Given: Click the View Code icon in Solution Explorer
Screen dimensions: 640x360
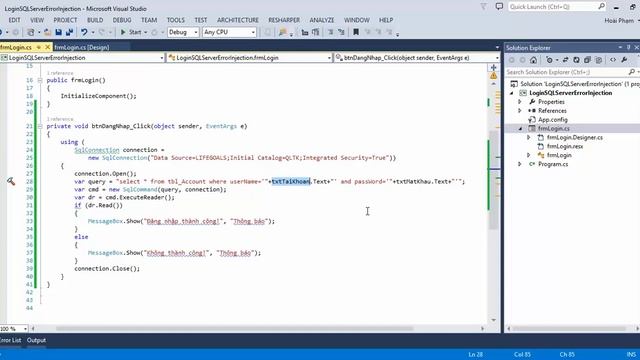Looking at the screenshot, I should 613,60.
